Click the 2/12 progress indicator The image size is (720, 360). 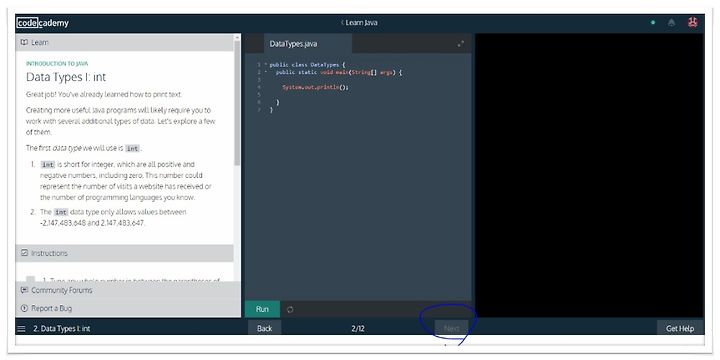click(358, 328)
